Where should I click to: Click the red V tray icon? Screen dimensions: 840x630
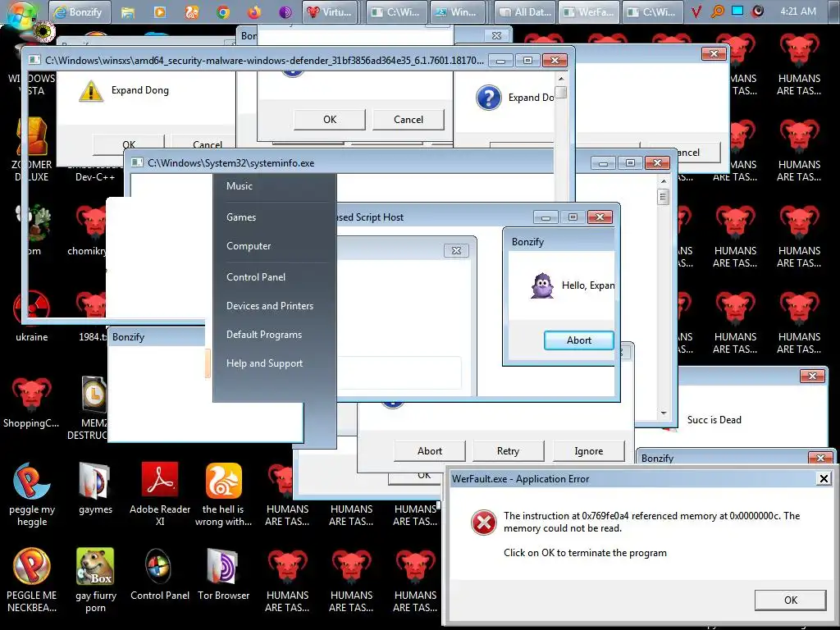[696, 11]
